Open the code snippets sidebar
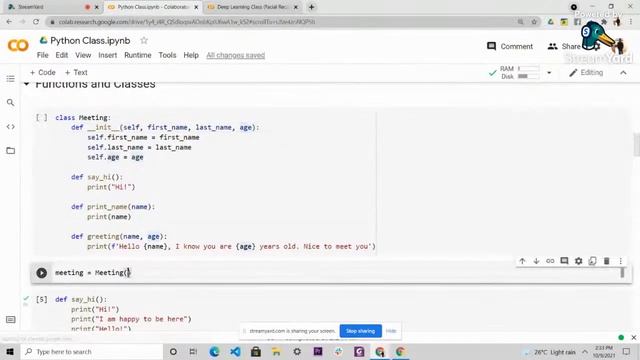Image resolution: width=640 pixels, height=360 pixels. pos(11,127)
